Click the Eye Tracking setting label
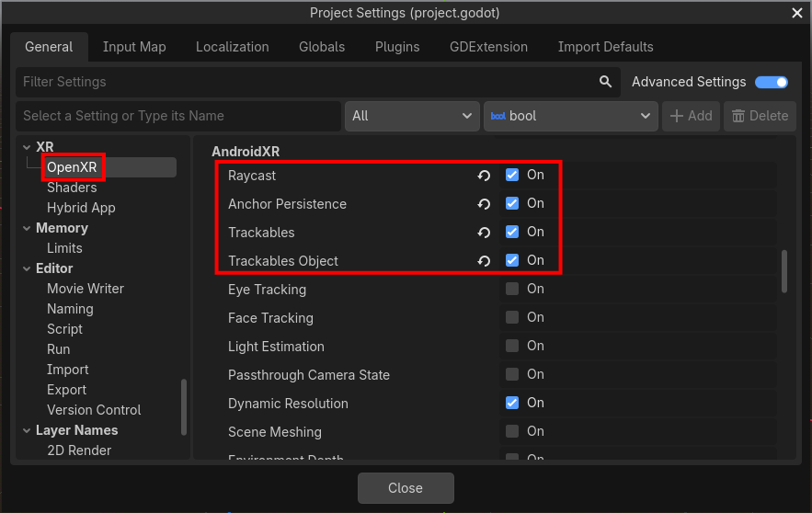Screen dimensions: 812x513 (x=267, y=290)
